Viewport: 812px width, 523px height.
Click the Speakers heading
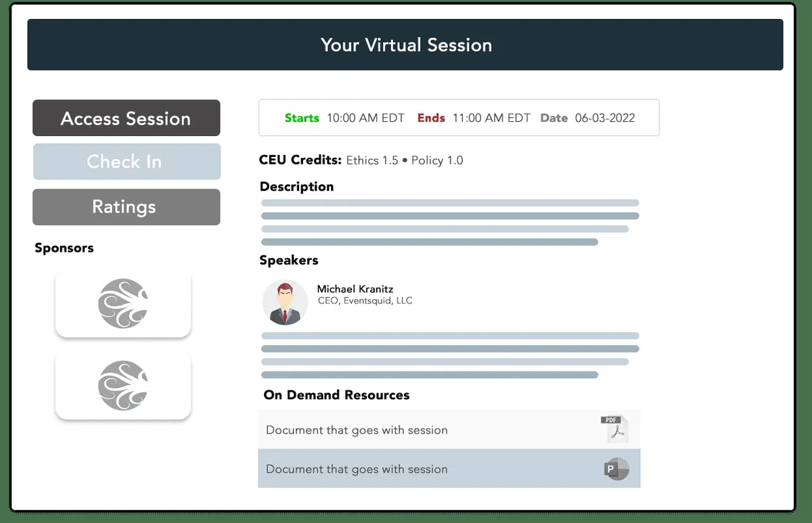click(289, 260)
